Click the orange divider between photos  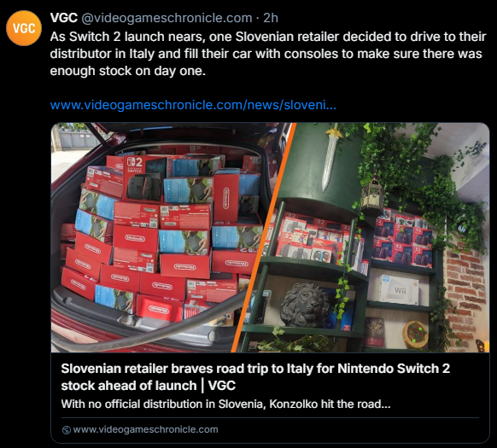(265, 237)
